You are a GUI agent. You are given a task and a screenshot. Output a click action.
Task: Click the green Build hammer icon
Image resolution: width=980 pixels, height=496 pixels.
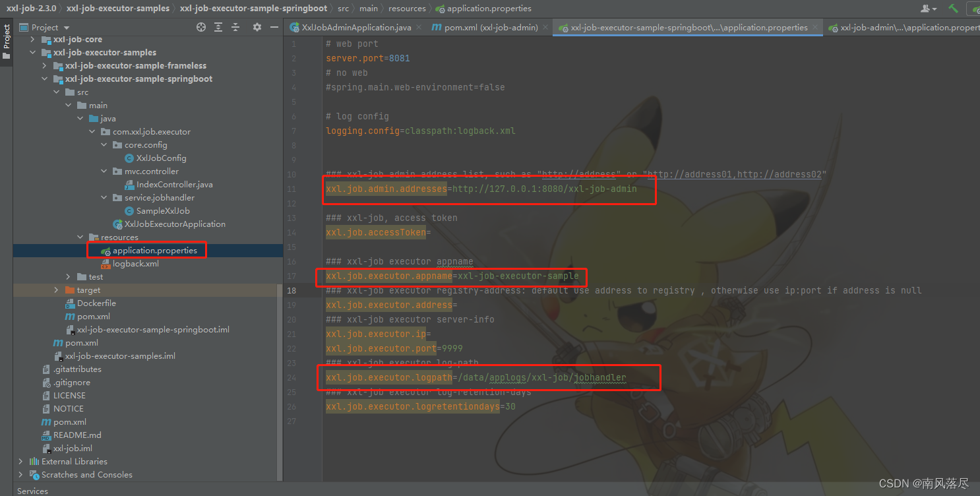(953, 8)
